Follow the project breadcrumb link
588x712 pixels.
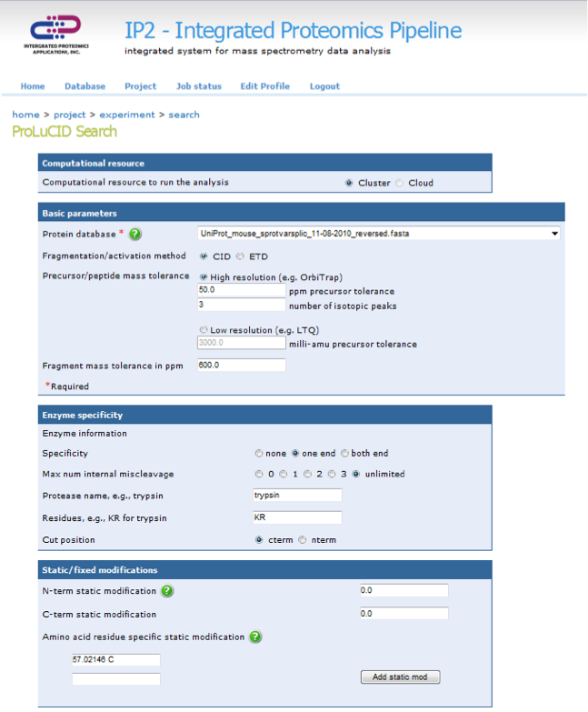click(69, 115)
